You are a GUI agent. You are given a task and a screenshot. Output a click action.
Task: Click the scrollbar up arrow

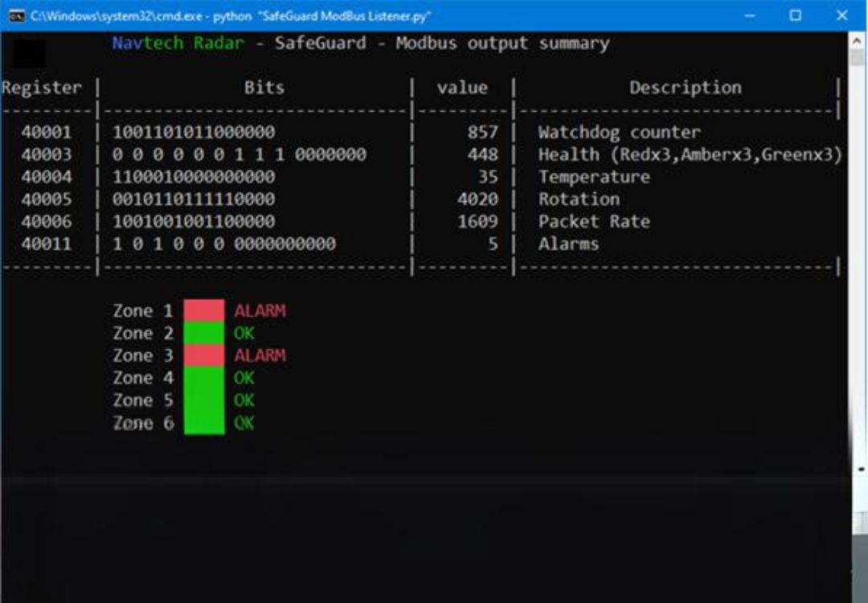857,41
